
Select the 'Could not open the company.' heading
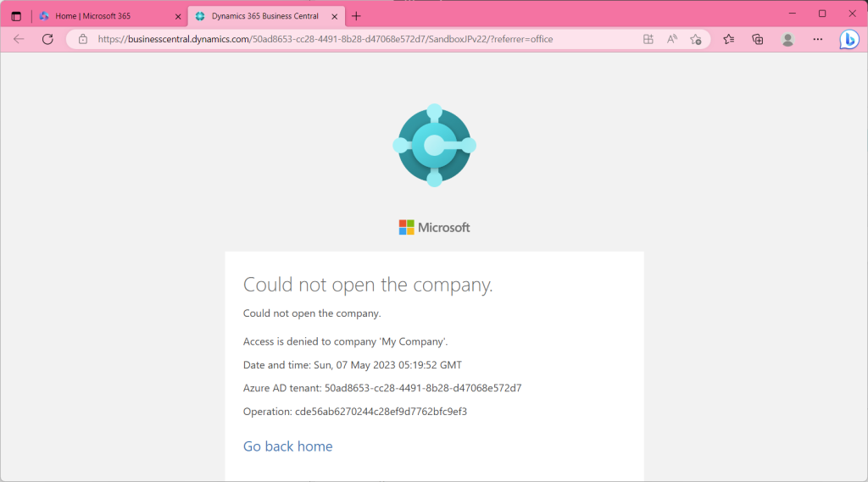click(x=368, y=285)
